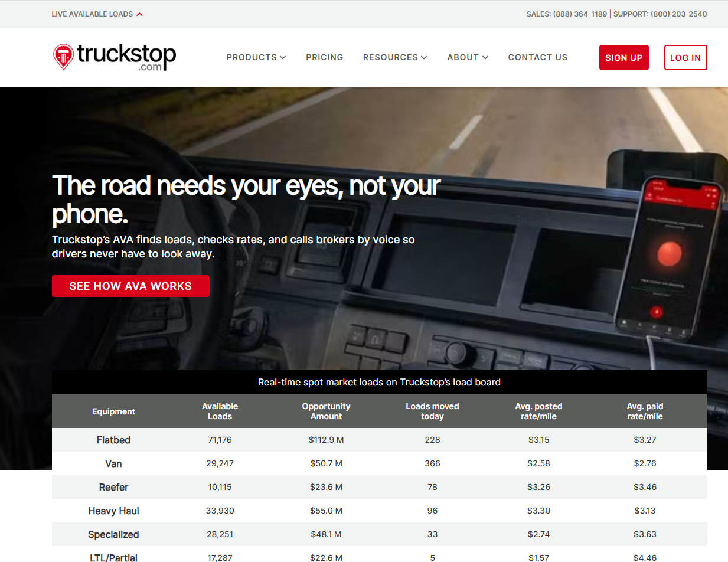Screen dimensions: 728x562
Task: Click the LTL/Partial row label
Action: [x=113, y=557]
